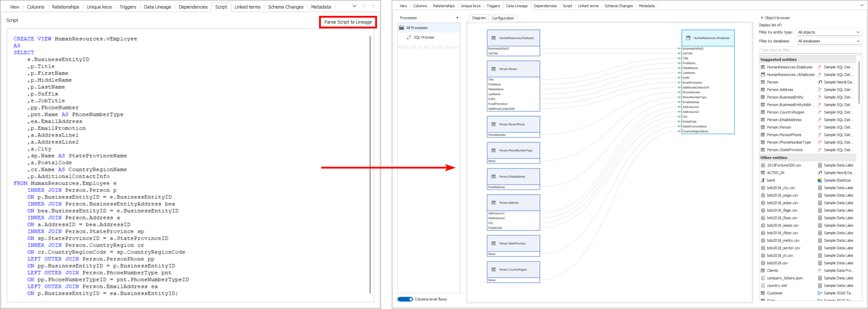
Task: Click the Parse Script to Lineage button
Action: (347, 22)
